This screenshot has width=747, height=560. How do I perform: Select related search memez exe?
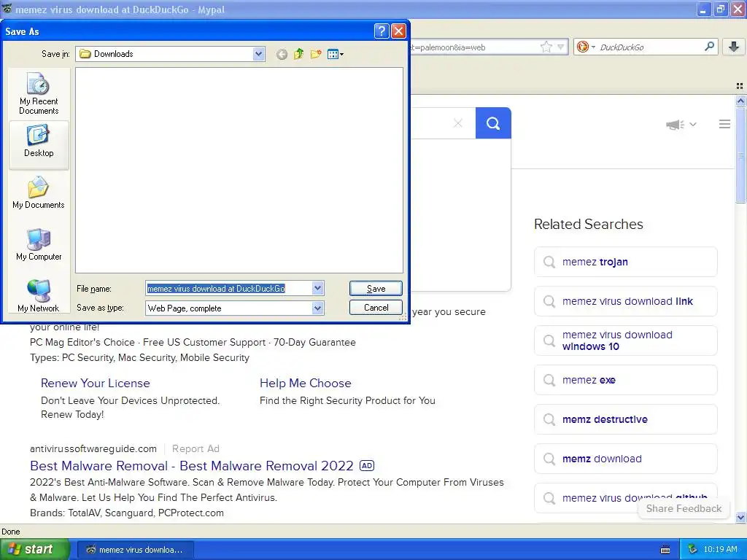point(625,380)
